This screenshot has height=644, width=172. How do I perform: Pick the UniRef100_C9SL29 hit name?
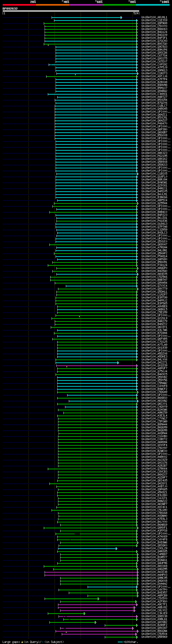pos(154,549)
